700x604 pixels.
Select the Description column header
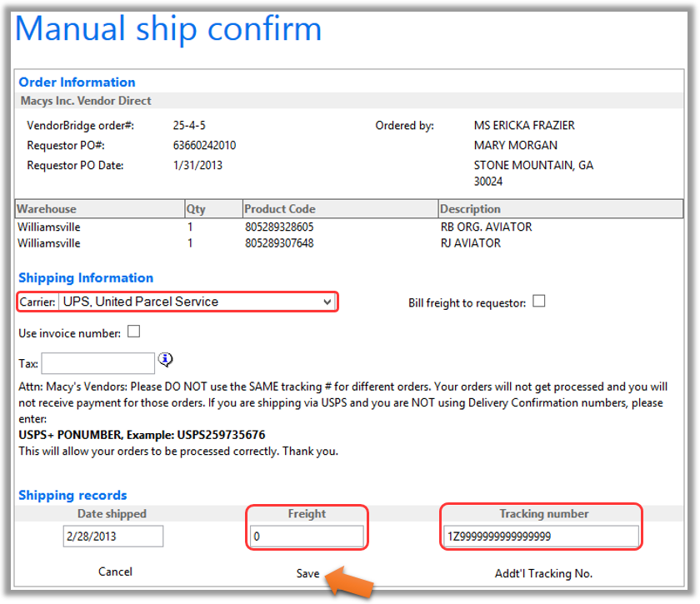pos(561,209)
